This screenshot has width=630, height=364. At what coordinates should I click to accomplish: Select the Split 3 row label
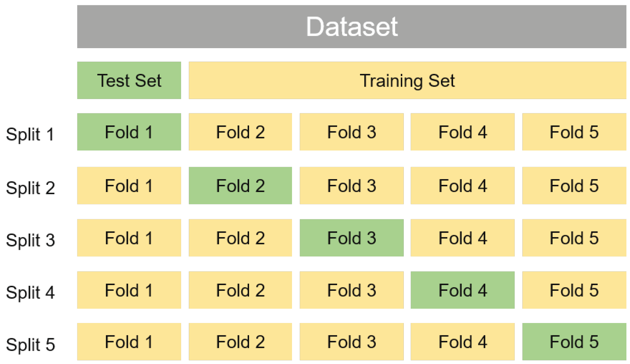(x=30, y=240)
